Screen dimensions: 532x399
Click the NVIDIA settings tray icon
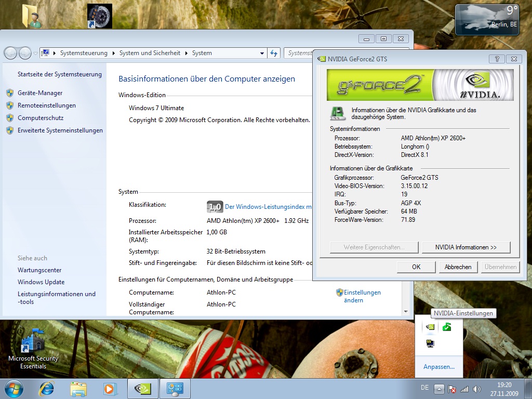430,327
